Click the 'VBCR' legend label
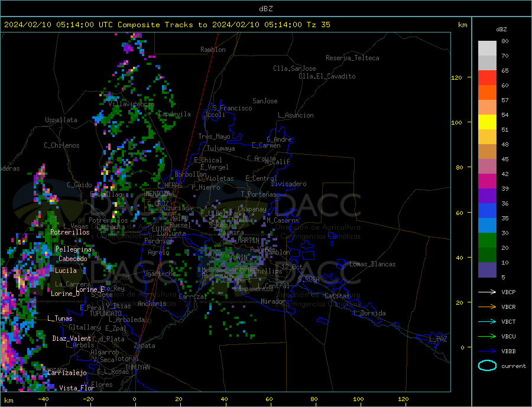 [508, 307]
